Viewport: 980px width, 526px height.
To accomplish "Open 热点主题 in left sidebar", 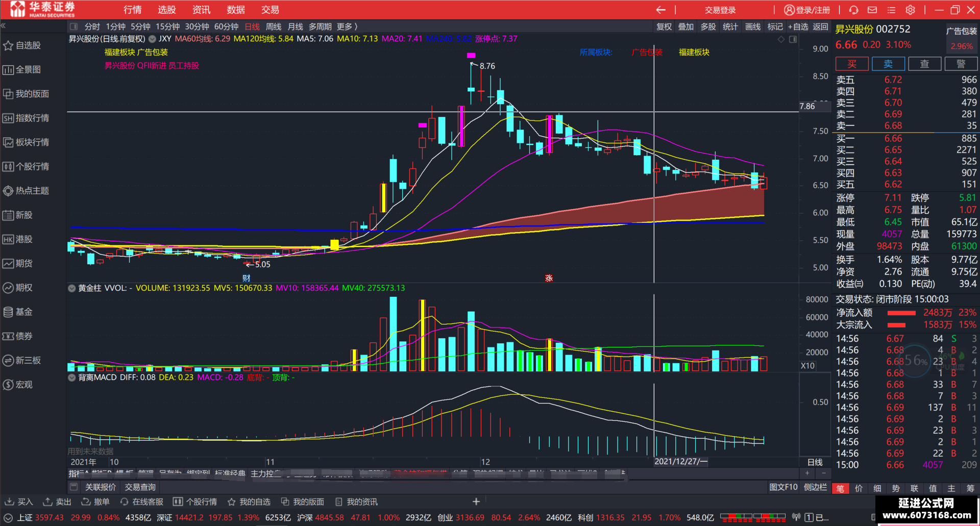I will [26, 191].
